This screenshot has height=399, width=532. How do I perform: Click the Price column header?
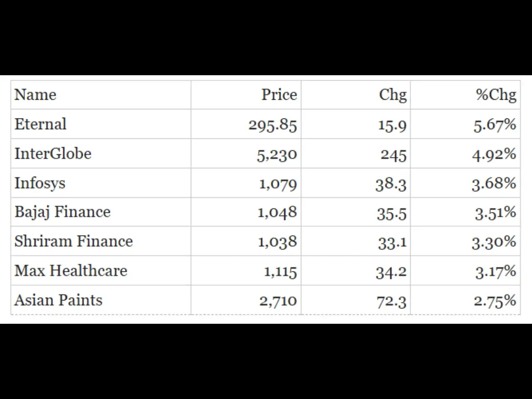click(x=279, y=95)
